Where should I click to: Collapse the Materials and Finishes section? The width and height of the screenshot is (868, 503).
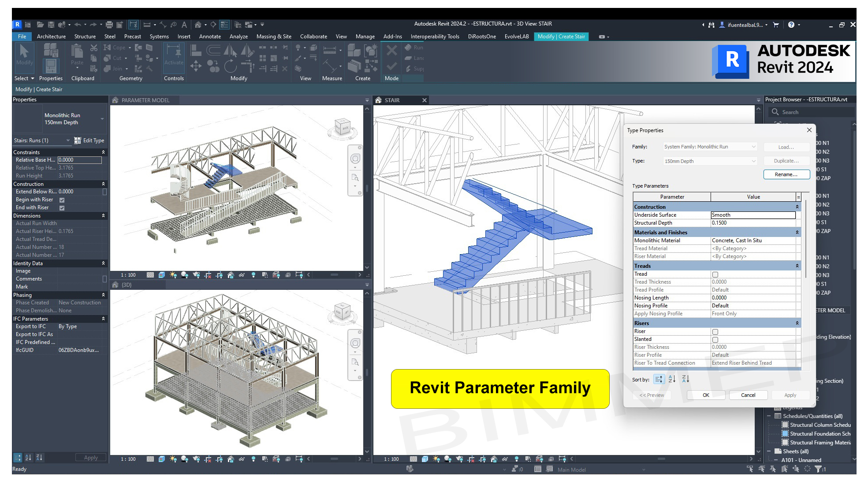[797, 233]
